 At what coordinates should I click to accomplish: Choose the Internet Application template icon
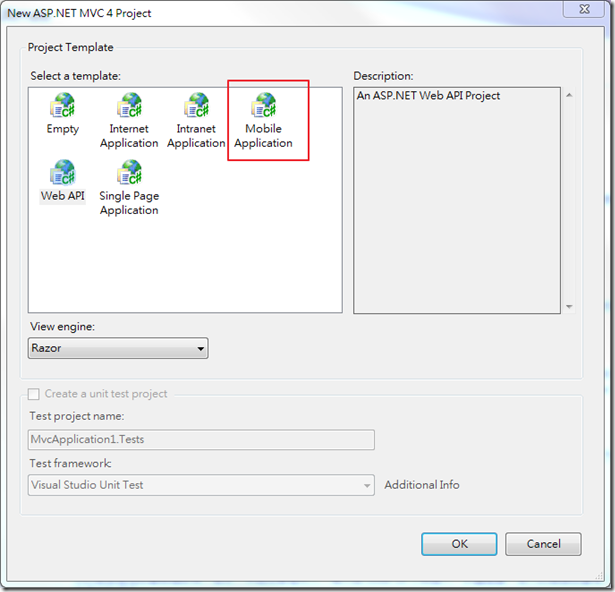click(x=129, y=105)
